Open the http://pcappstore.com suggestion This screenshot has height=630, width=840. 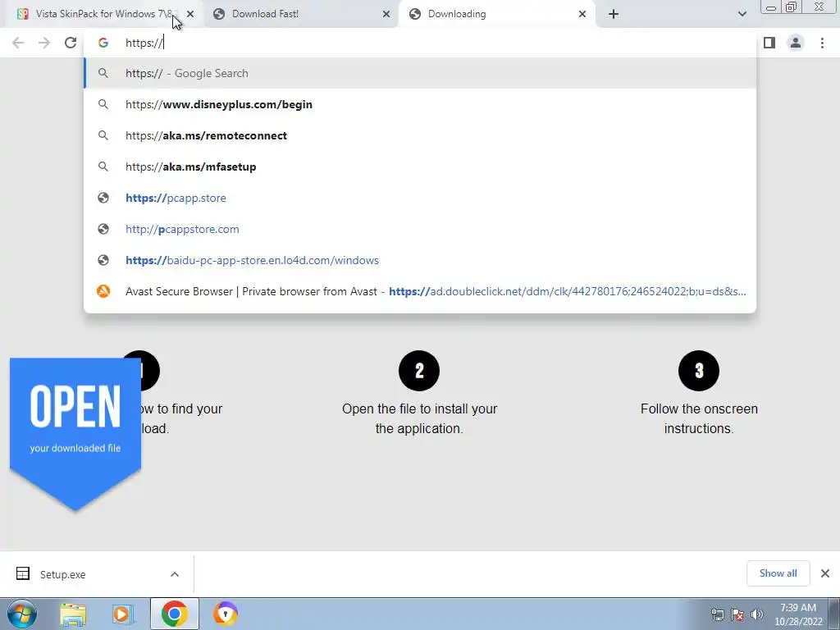tap(420, 229)
